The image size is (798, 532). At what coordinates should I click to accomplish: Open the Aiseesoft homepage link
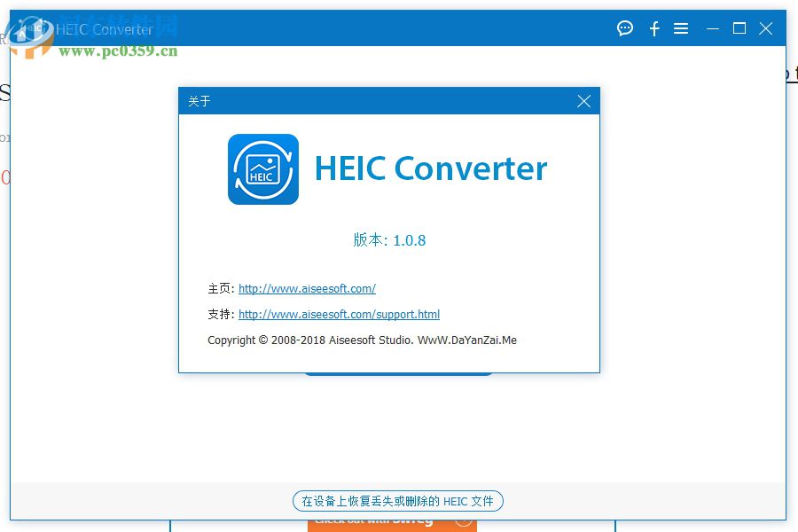pos(307,288)
